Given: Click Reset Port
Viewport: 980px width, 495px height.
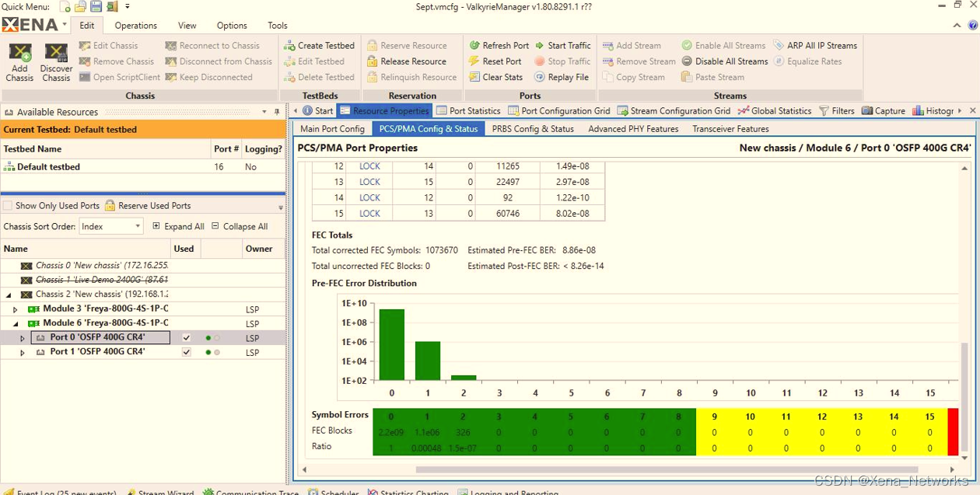Looking at the screenshot, I should click(495, 61).
